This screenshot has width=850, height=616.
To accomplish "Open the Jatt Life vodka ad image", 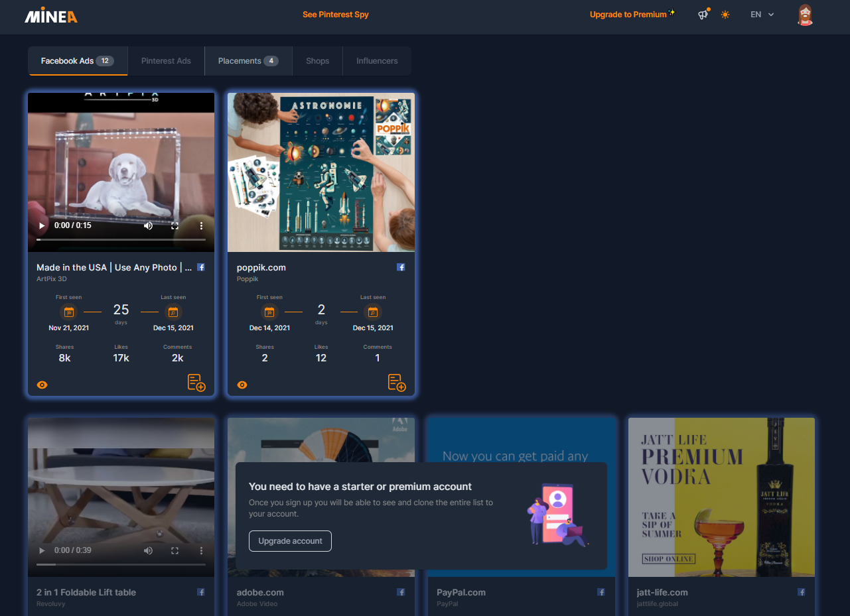I will coord(721,497).
